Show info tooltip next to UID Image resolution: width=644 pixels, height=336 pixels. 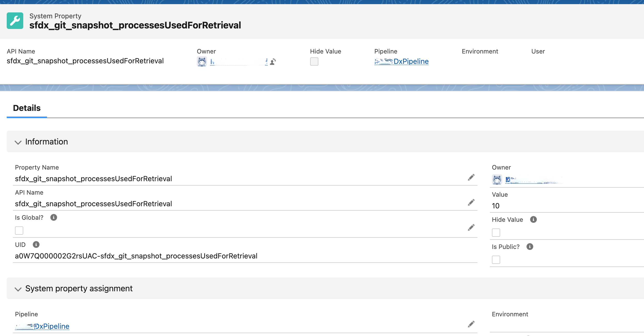36,245
